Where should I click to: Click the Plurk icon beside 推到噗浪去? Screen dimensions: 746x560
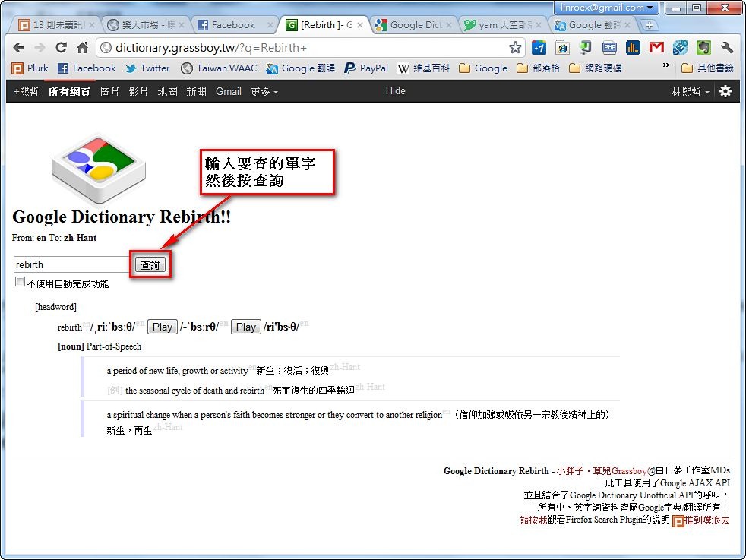click(678, 521)
